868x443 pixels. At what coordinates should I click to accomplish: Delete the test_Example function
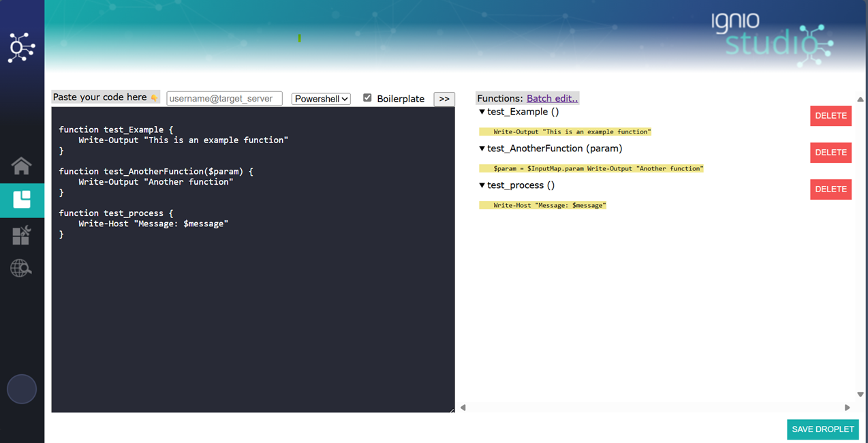[x=831, y=116]
